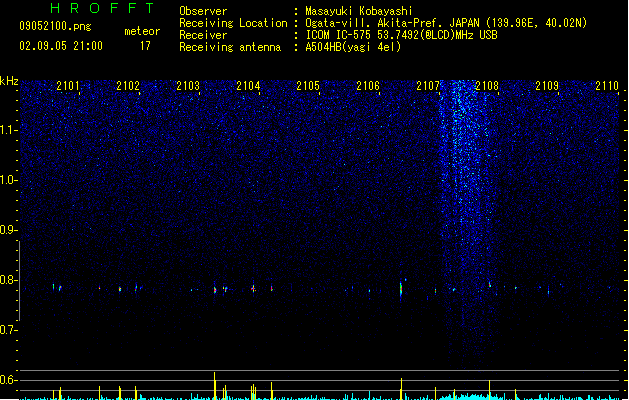Click the 1.0 kHz frequency axis label
Image resolution: width=629 pixels, height=400 pixels.
click(x=8, y=180)
